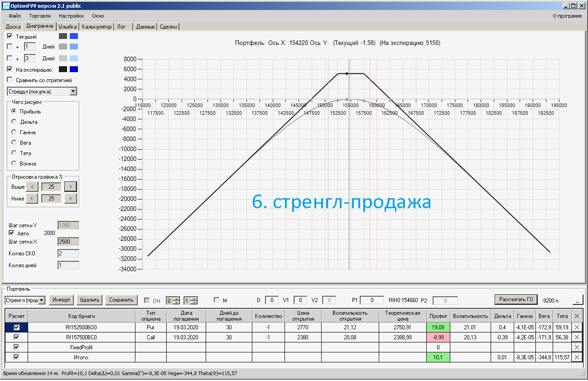Increase the Ниже redraw percentage with right arrow
The height and width of the screenshot is (381, 588).
(x=71, y=198)
